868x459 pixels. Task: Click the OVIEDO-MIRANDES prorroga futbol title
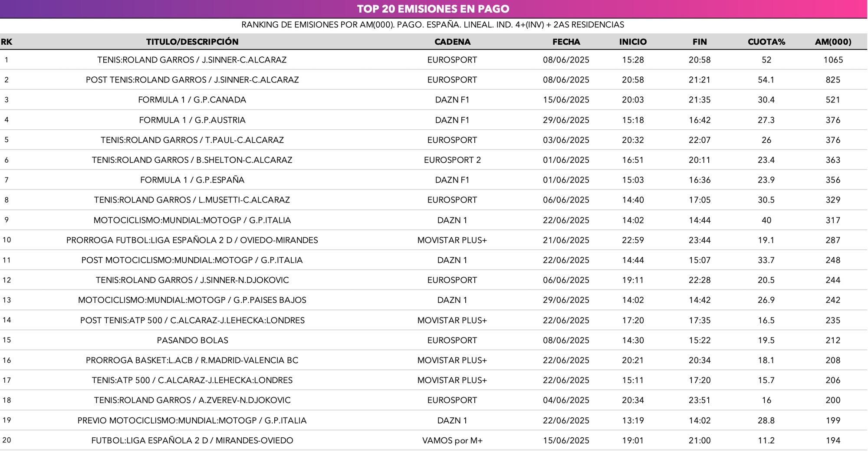pos(192,240)
